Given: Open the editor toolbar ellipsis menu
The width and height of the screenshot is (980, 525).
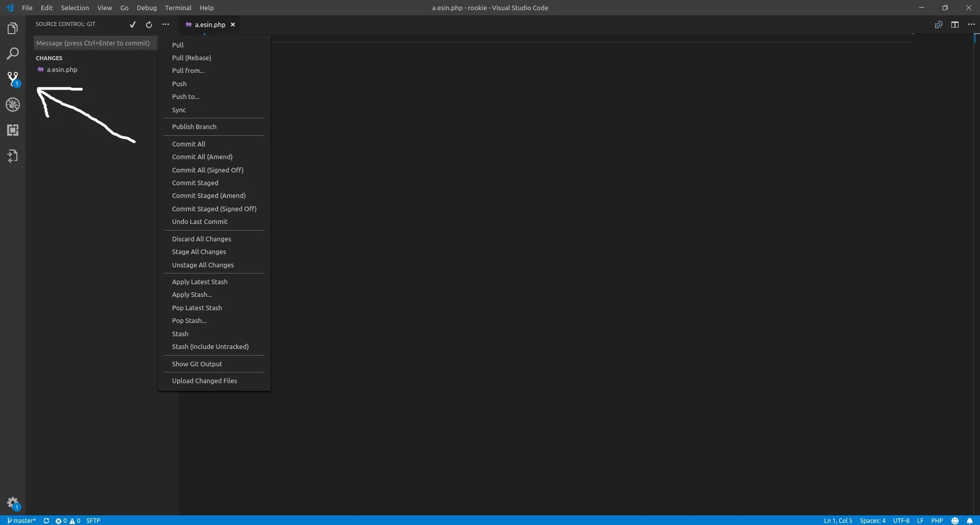Looking at the screenshot, I should pos(972,24).
